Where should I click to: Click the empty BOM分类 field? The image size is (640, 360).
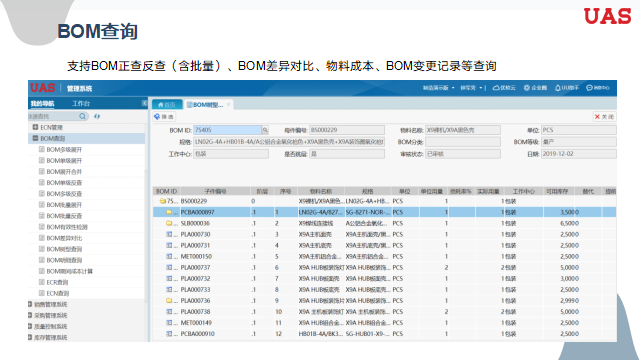click(x=462, y=142)
